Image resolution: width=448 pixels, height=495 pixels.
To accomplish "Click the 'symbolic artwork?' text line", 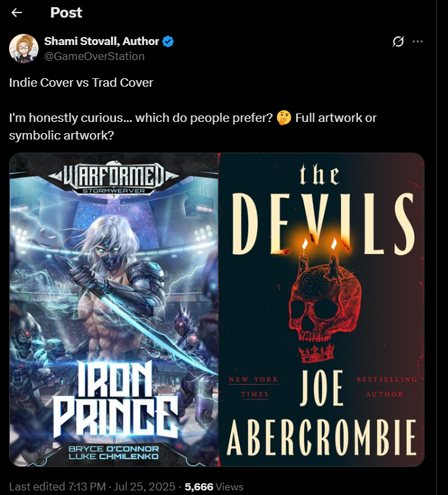I will [61, 136].
